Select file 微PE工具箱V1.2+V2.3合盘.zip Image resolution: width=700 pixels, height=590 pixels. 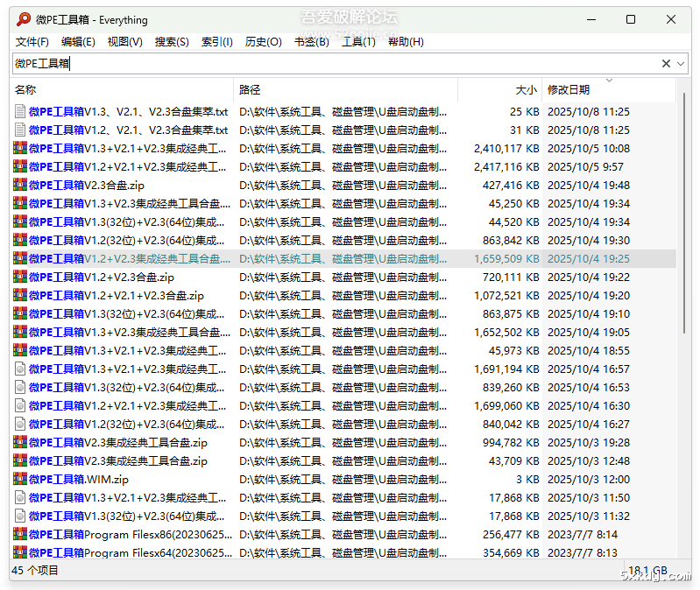(x=102, y=277)
